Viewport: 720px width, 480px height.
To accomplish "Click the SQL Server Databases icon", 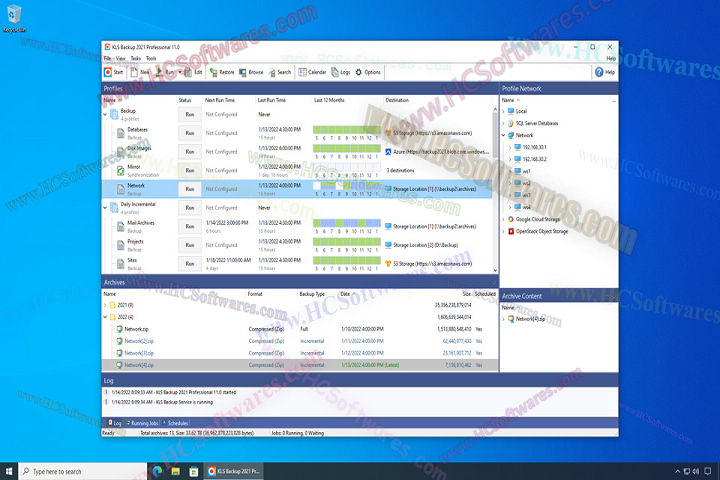I will tap(511, 123).
